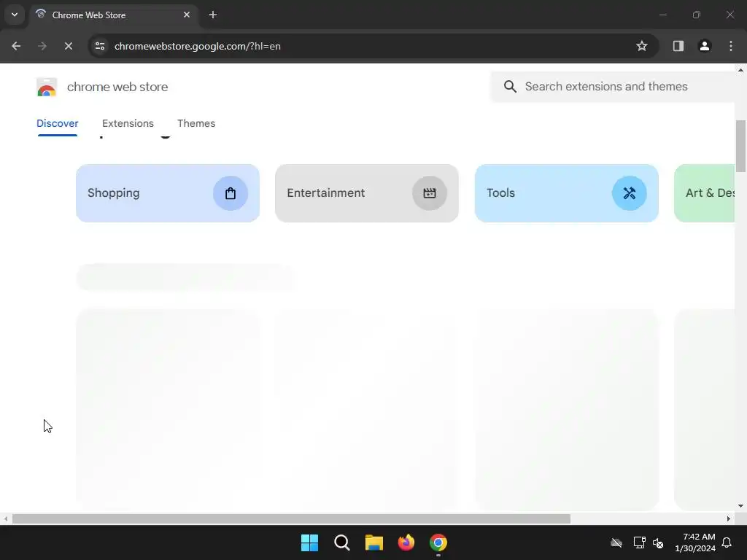The height and width of the screenshot is (560, 747).
Task: Open the Tools category card
Action: (566, 192)
